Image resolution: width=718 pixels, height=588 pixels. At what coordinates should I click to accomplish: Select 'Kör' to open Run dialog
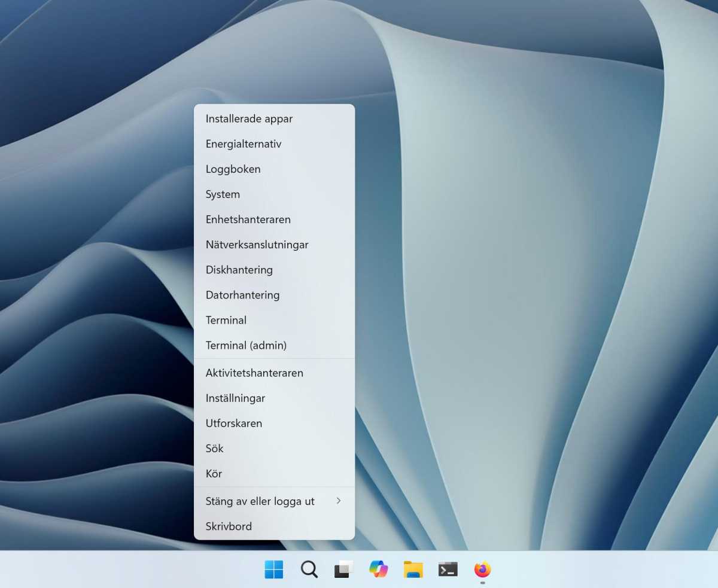point(214,473)
